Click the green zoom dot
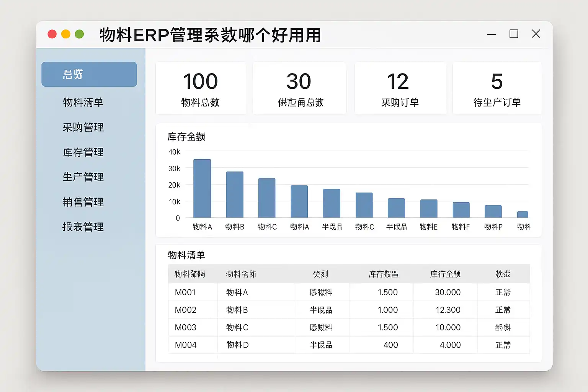This screenshot has width=588, height=392. (x=79, y=34)
